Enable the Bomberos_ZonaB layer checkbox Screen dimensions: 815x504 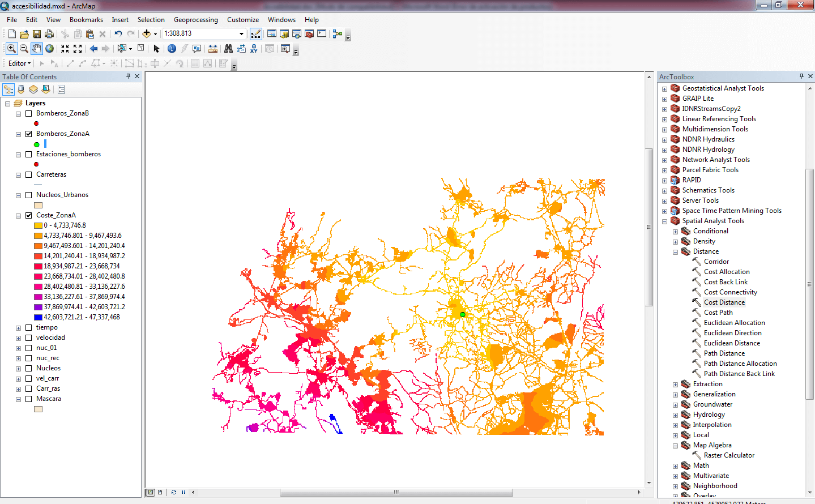coord(29,114)
